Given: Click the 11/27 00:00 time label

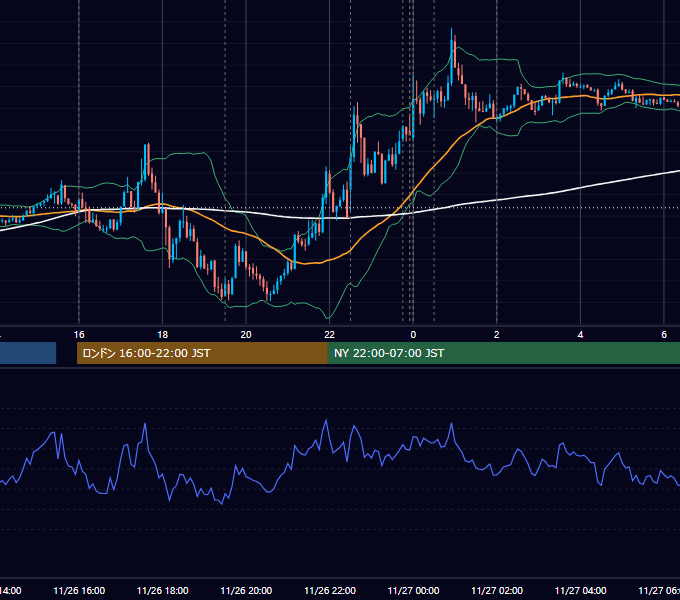Looking at the screenshot, I should [413, 590].
